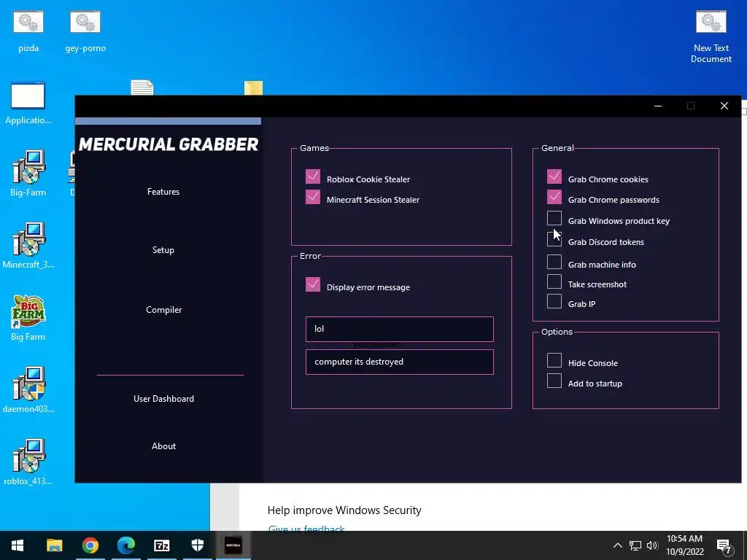Open the About page
Screen dimensions: 747x560
pos(163,446)
